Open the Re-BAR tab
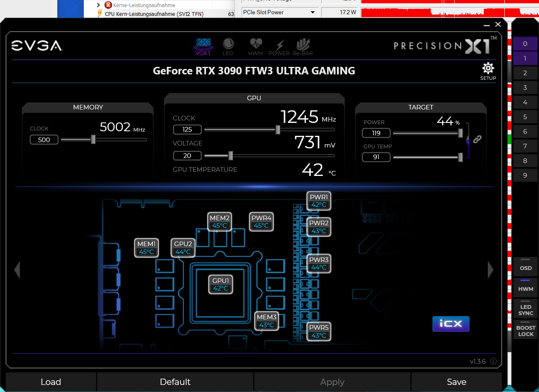Image resolution: width=539 pixels, height=392 pixels. click(303, 46)
